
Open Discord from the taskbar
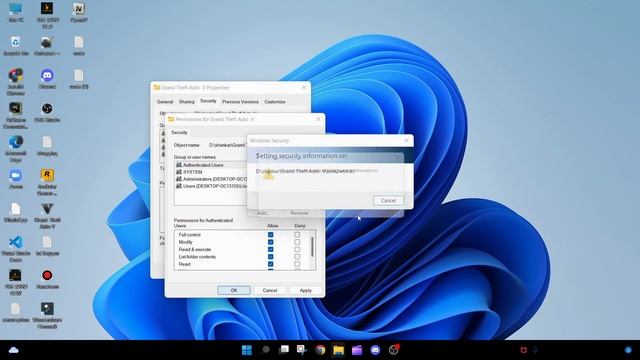pyautogui.click(x=375, y=350)
